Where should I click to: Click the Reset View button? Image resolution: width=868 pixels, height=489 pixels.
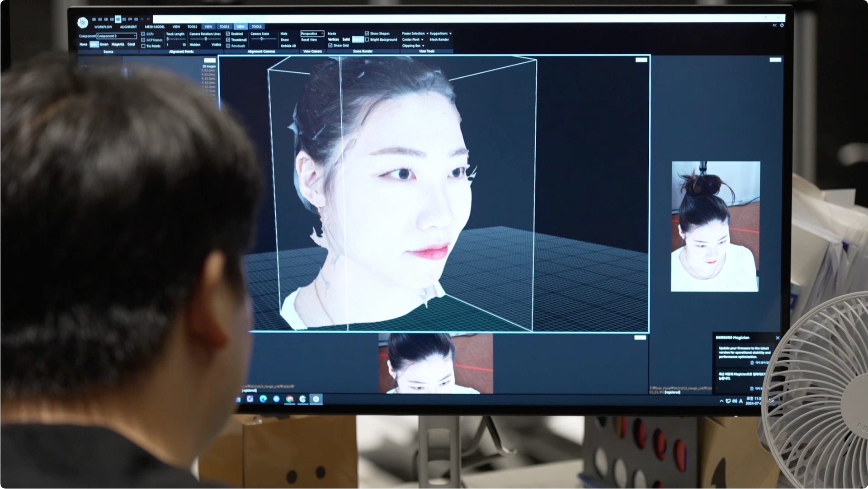[309, 40]
